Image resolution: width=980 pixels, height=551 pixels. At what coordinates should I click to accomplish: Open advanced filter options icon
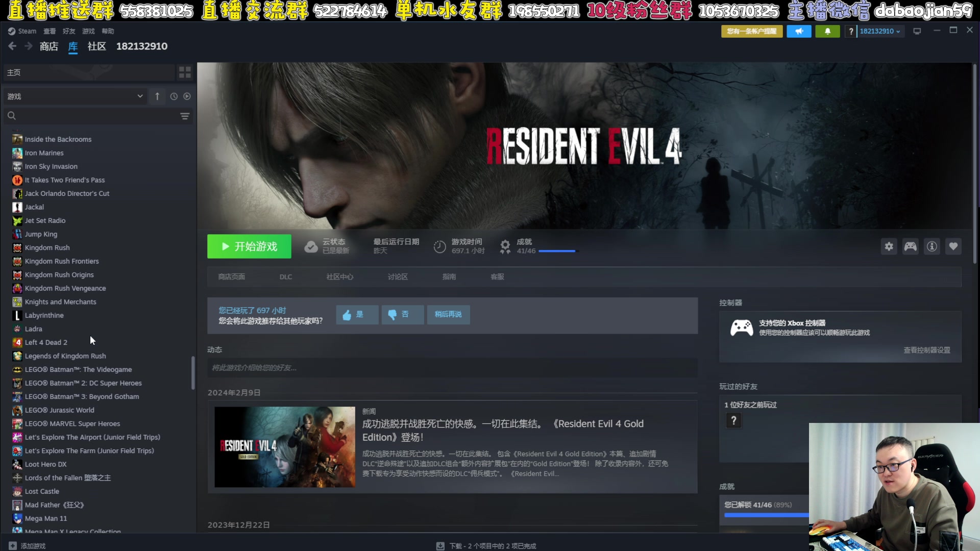tap(185, 116)
